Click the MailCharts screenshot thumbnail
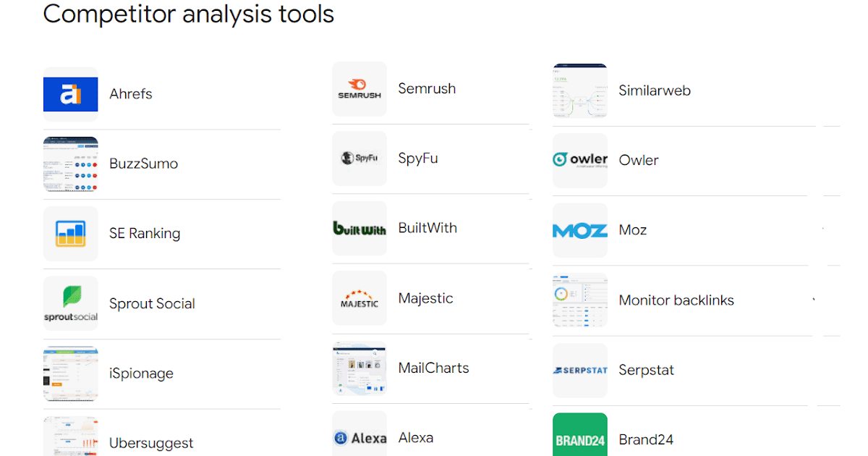 click(x=359, y=368)
